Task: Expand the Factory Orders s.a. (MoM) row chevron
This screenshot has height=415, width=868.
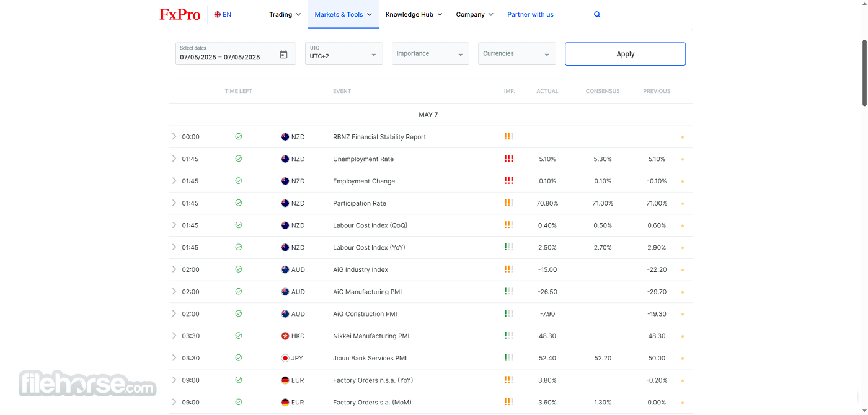Action: coord(174,402)
